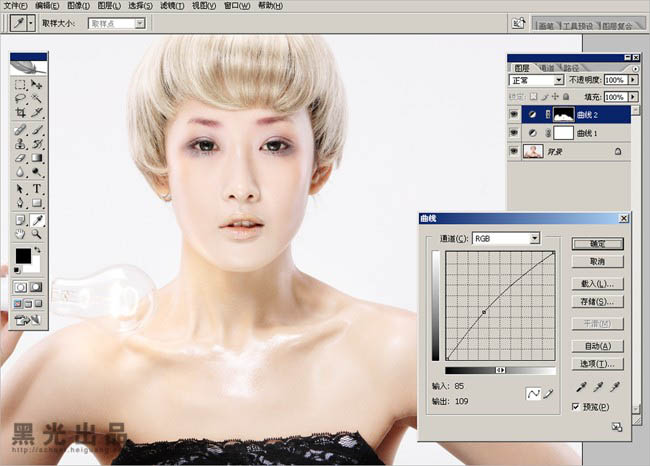Screen dimensions: 650x466
Task: Click the 选项(T)... button
Action: [597, 364]
